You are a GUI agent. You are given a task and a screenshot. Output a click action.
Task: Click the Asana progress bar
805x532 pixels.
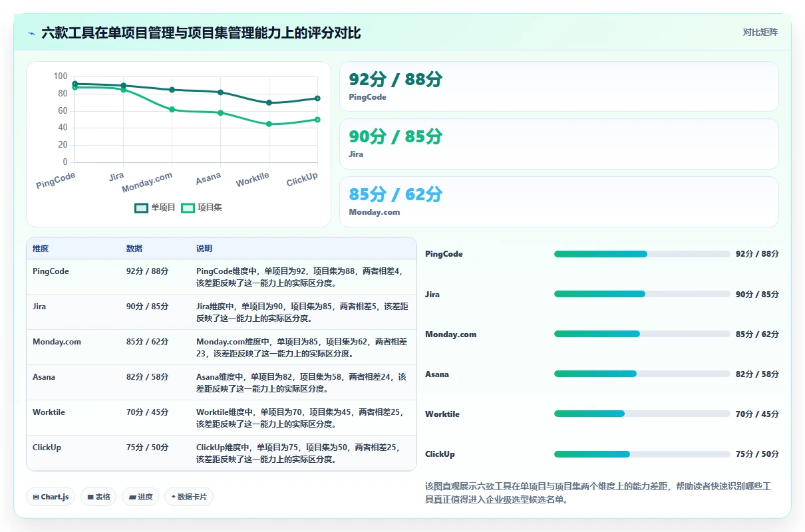(642, 374)
